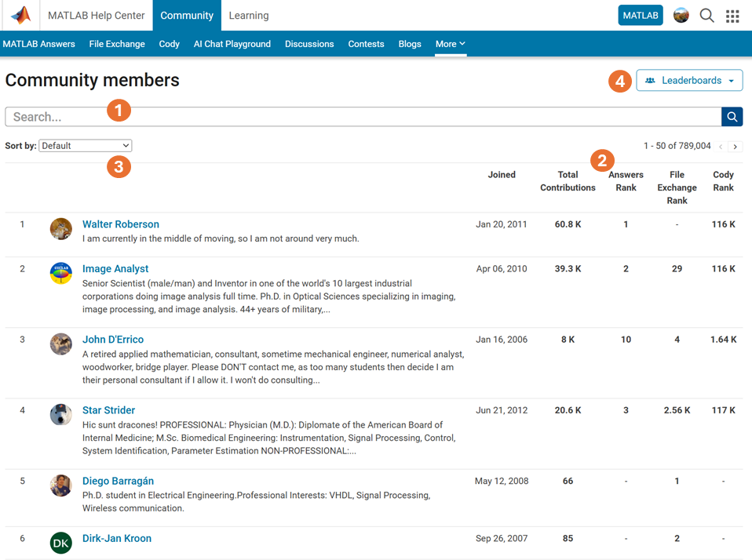The width and height of the screenshot is (752, 560).
Task: Click John D'Errico's avatar
Action: coord(61,344)
